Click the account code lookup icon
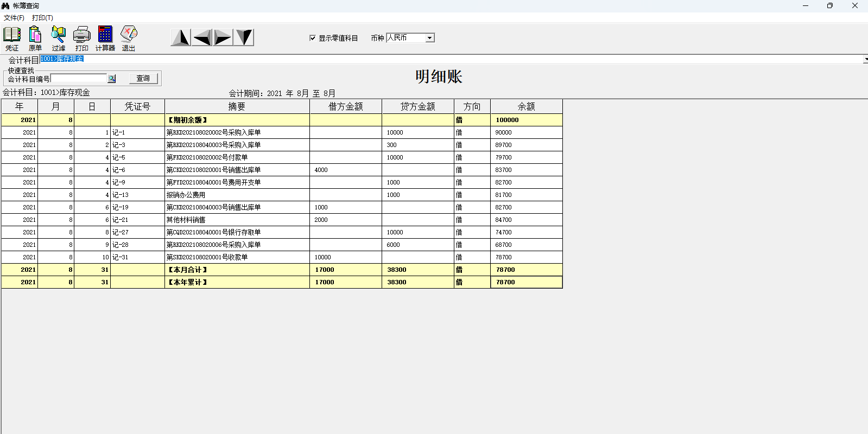The image size is (868, 434). (112, 79)
